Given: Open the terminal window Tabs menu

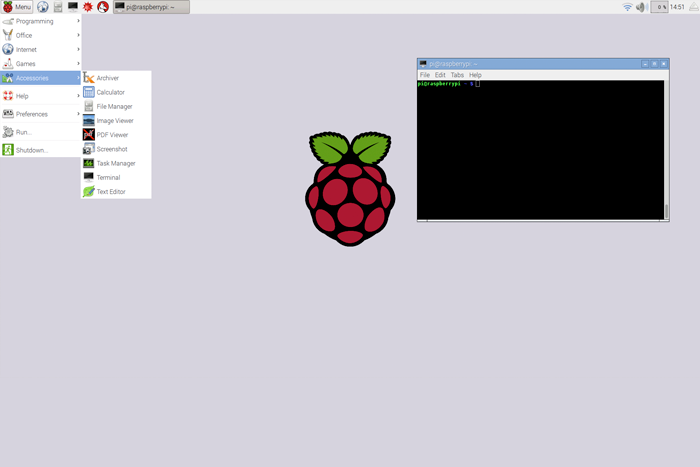Looking at the screenshot, I should coord(457,75).
